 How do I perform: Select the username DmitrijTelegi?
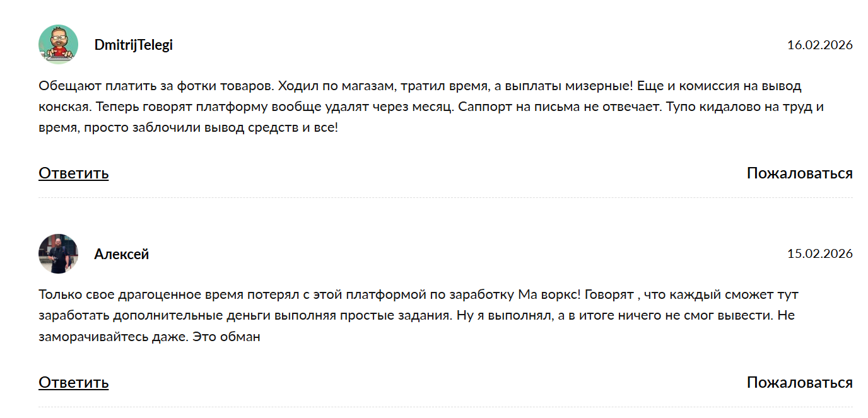pyautogui.click(x=134, y=45)
